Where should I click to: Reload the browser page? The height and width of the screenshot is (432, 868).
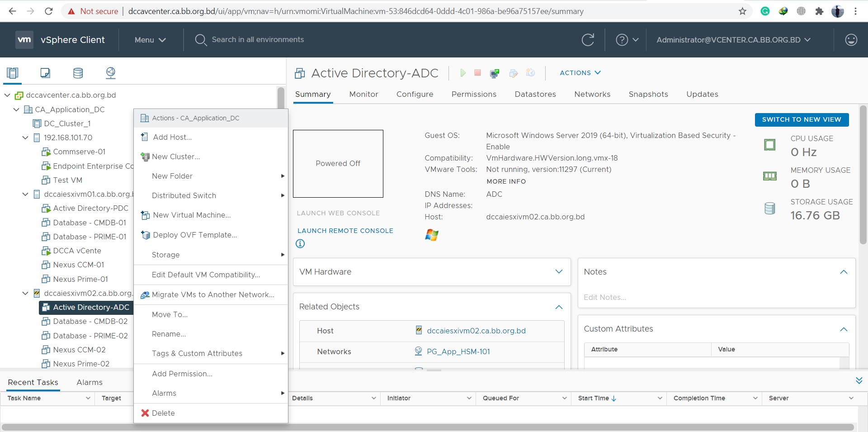[49, 11]
